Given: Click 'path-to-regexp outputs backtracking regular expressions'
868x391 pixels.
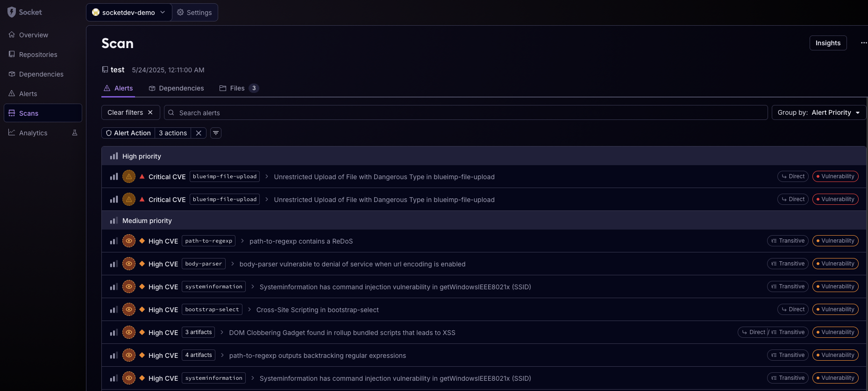Looking at the screenshot, I should (318, 356).
